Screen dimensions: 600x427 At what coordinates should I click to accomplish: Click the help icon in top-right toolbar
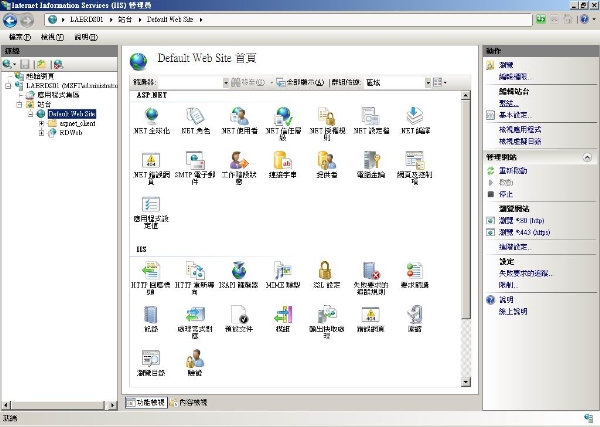[584, 19]
